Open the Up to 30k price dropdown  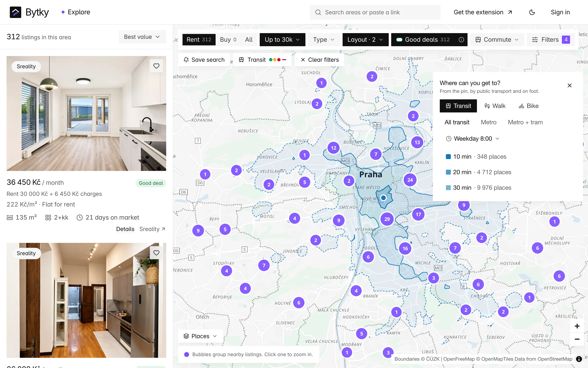click(282, 40)
